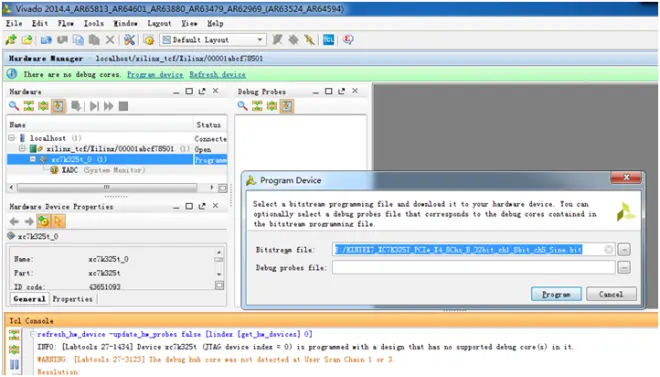Click the Copy icon in main toolbar
This screenshot has width=660, height=377.
pos(78,40)
